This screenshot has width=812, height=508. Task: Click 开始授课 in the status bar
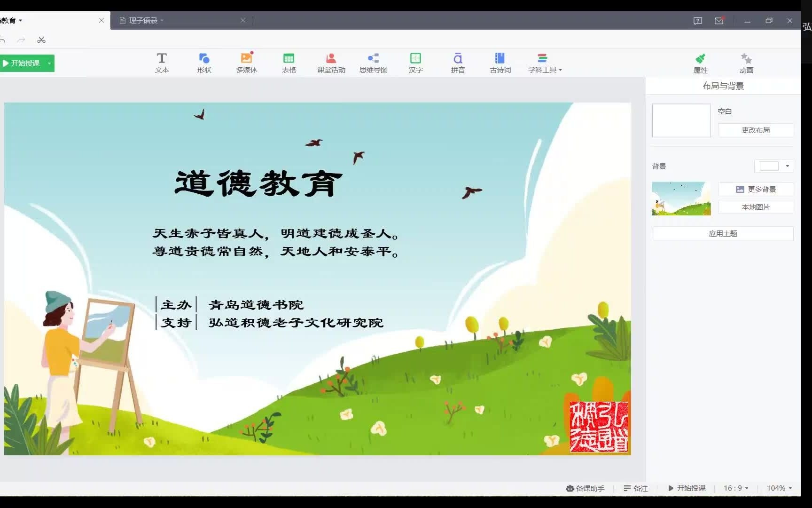687,488
